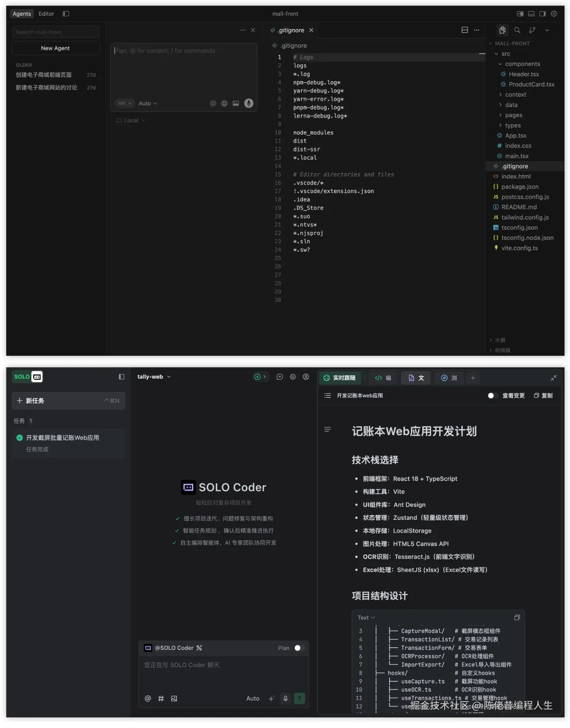Viewport: 570px width, 728px height.
Task: Open the search icon in right sidebar
Action: point(517,30)
